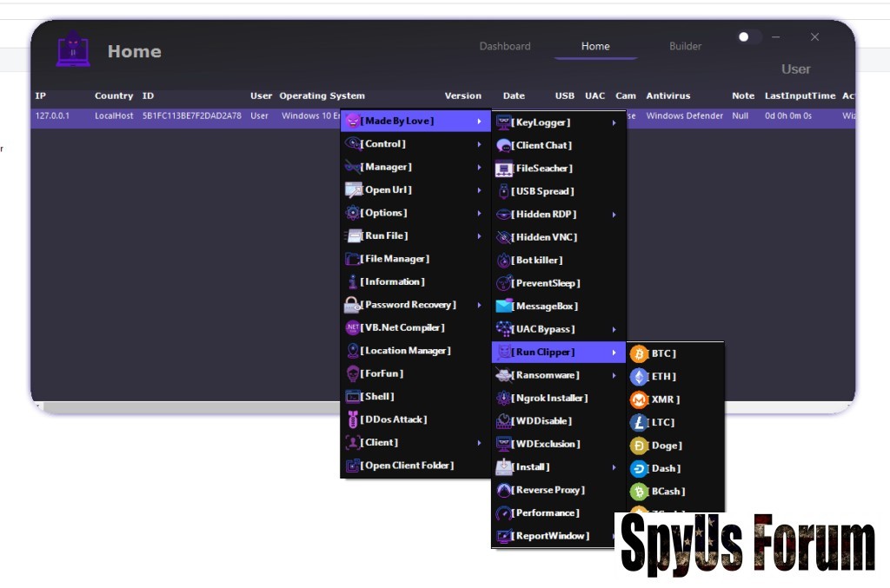Choose Open Client Folder from menu

click(407, 466)
